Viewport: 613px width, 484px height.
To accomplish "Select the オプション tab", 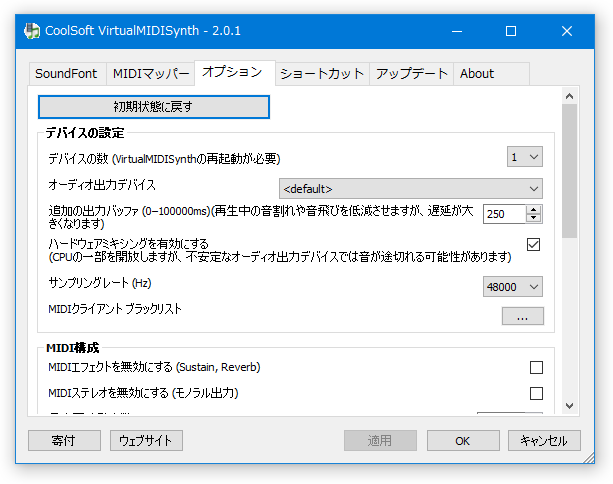I will (x=235, y=72).
